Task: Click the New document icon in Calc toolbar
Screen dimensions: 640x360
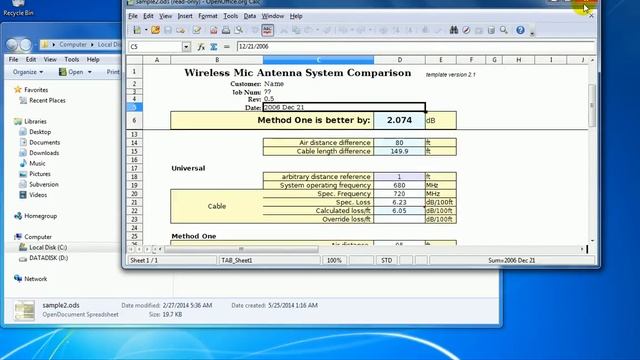Action: (137, 30)
